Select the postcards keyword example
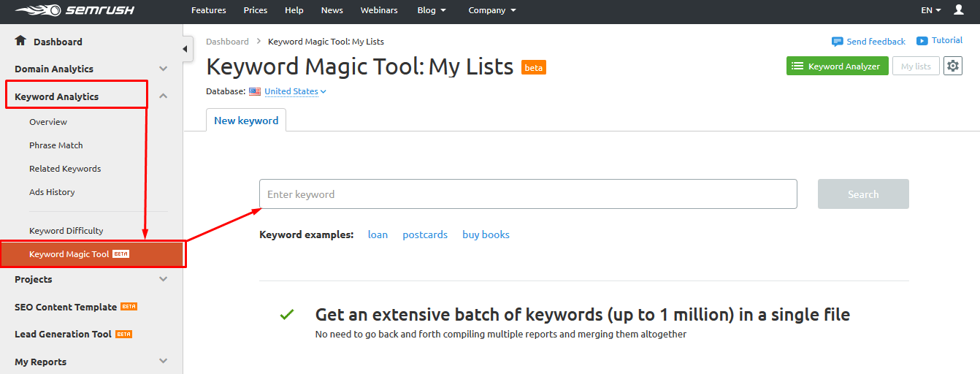This screenshot has height=374, width=980. click(x=425, y=234)
